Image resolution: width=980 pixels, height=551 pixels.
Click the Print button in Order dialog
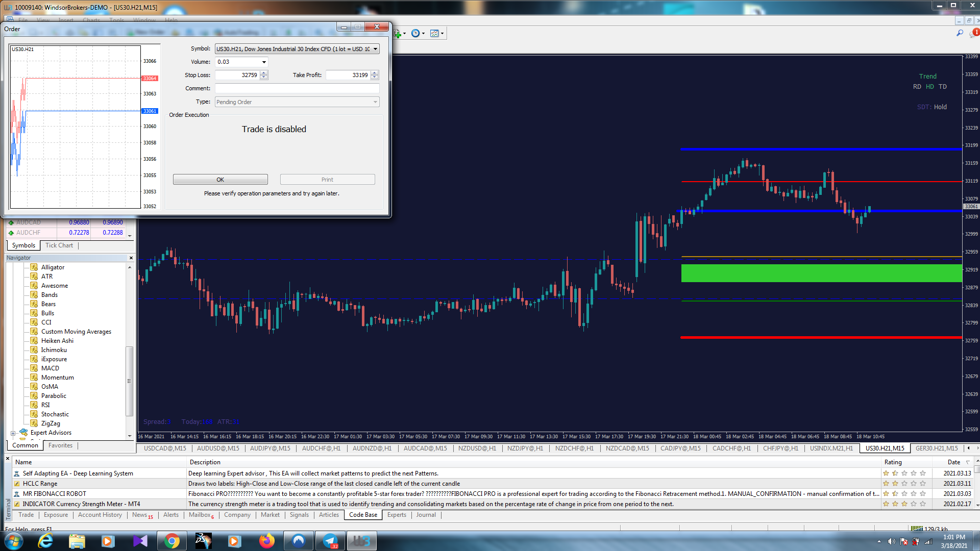coord(327,180)
